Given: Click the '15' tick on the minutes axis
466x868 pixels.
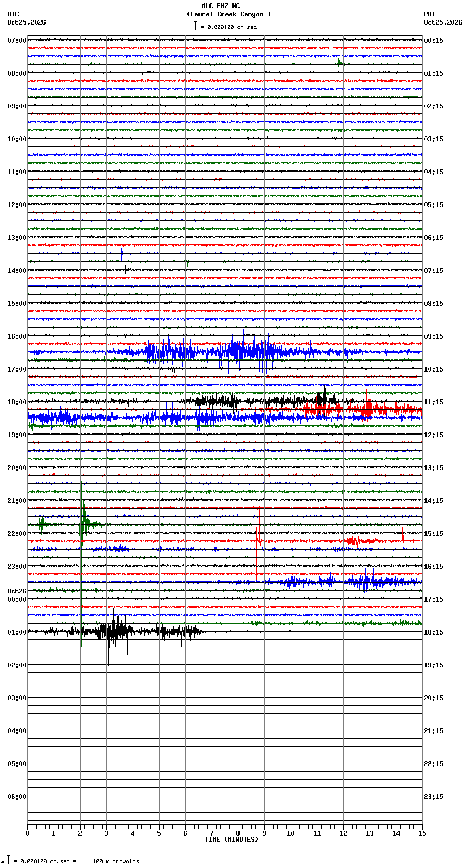Looking at the screenshot, I should pos(422,833).
